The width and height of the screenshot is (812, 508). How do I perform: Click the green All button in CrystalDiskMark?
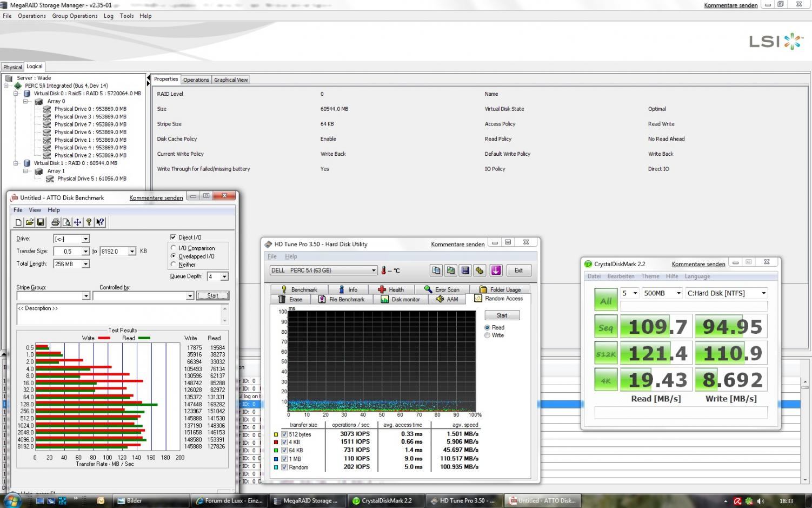click(605, 300)
